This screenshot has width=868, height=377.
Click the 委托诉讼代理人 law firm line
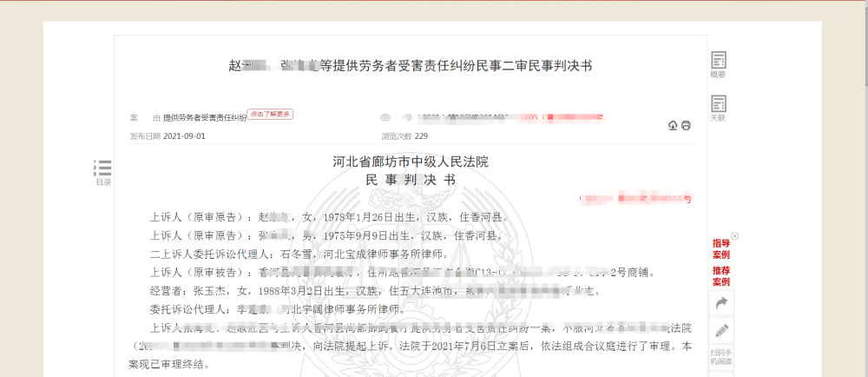277,309
